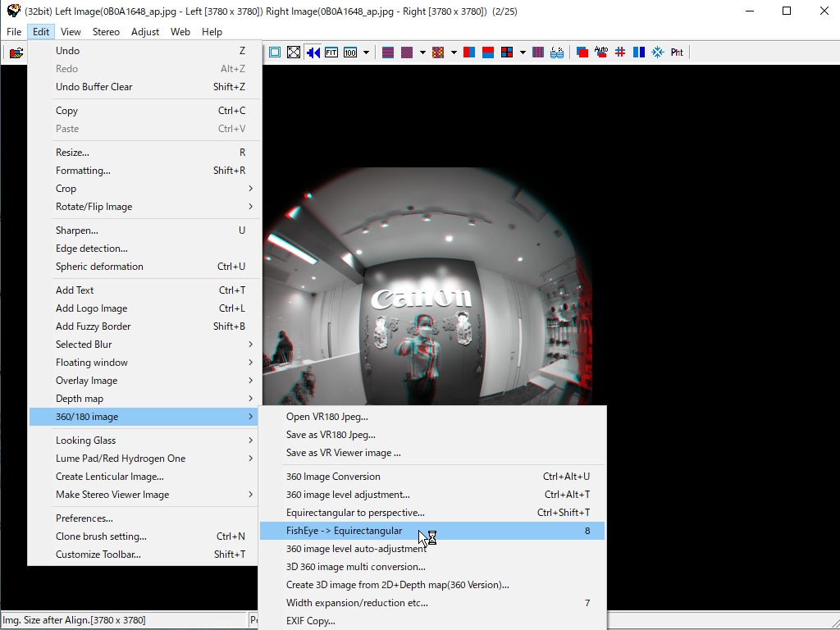Expand the Depth map submenu
The width and height of the screenshot is (840, 630).
pyautogui.click(x=144, y=399)
